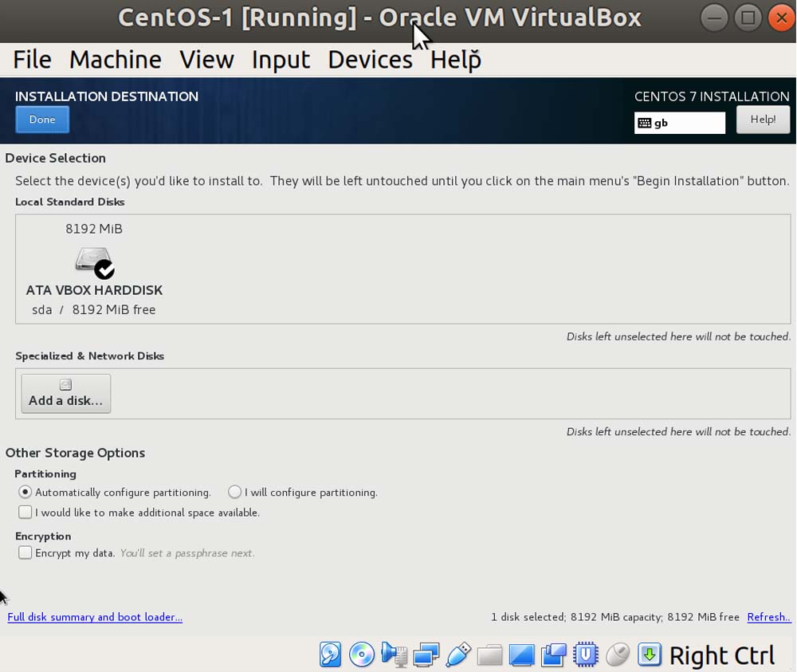Image resolution: width=797 pixels, height=672 pixels.
Task: Open the Help menu
Action: click(x=455, y=60)
